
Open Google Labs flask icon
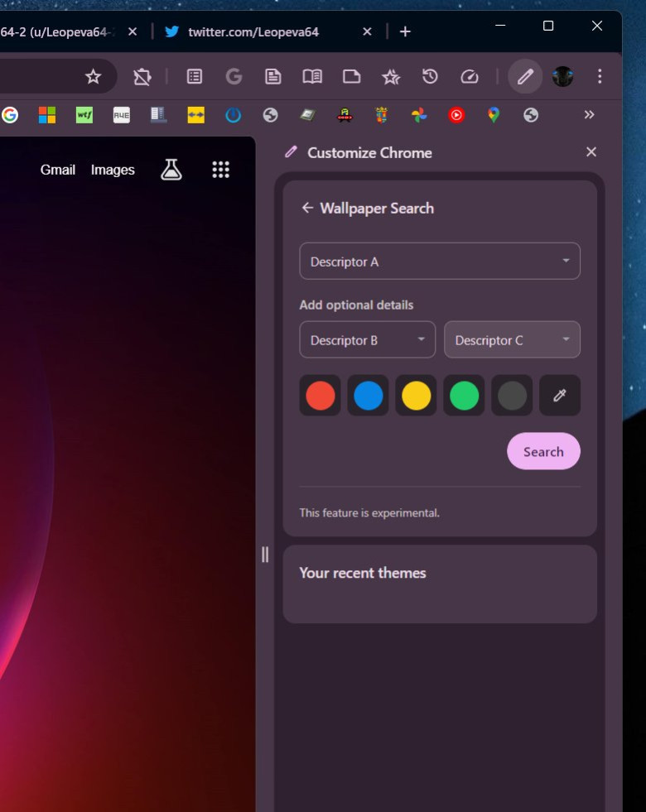(x=171, y=170)
